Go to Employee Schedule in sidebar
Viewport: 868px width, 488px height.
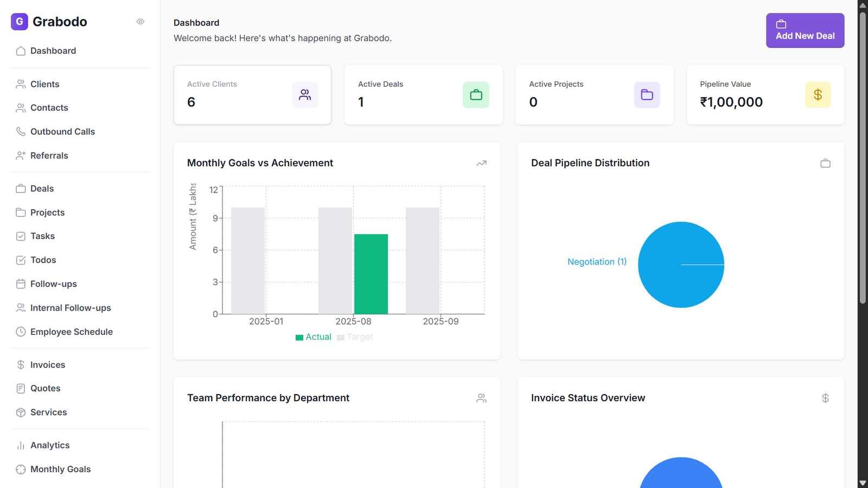click(x=71, y=332)
